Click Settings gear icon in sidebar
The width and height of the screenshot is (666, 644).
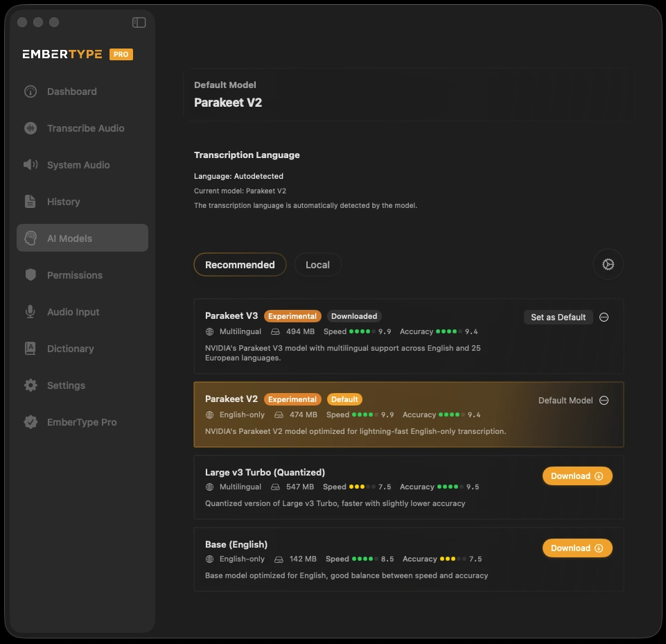click(x=30, y=385)
